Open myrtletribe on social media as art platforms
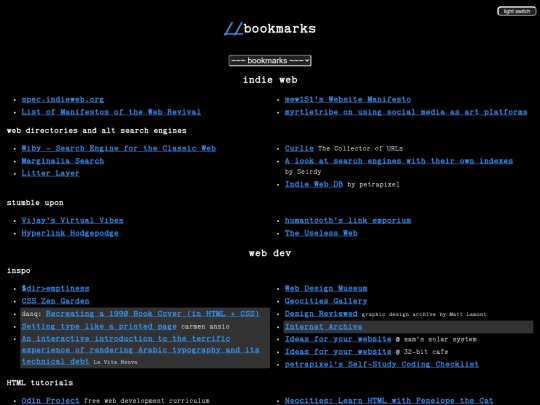This screenshot has height=405, width=540. pyautogui.click(x=406, y=112)
